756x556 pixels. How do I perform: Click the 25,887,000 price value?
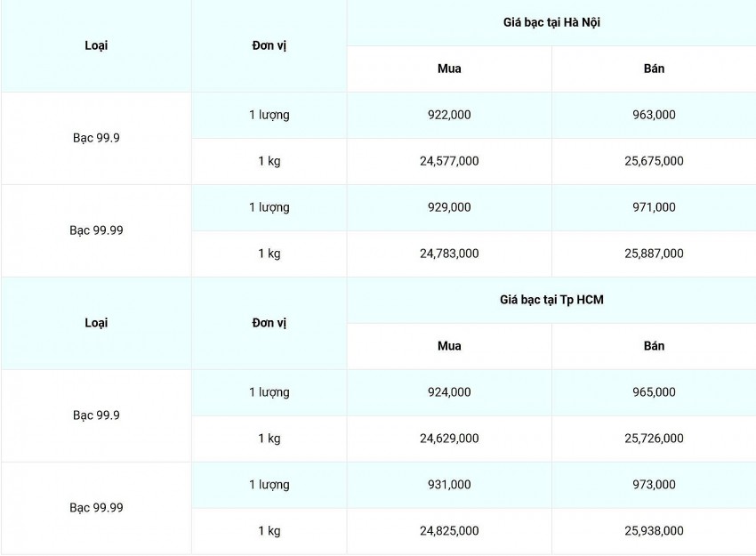click(x=654, y=254)
